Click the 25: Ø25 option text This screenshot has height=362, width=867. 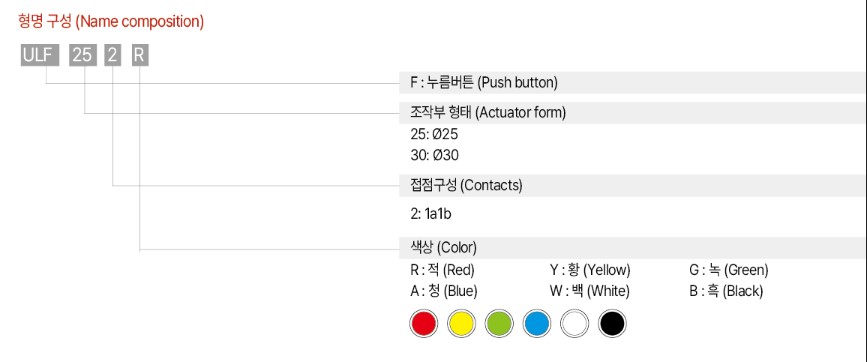[x=434, y=134]
